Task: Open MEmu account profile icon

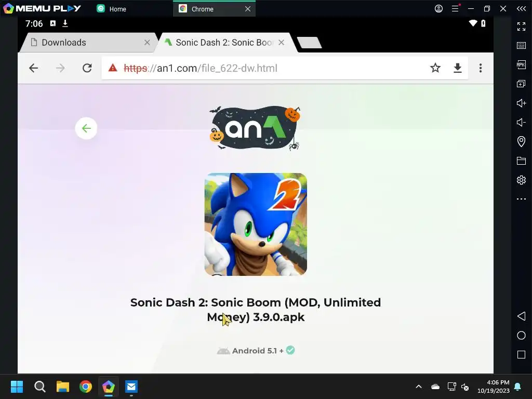Action: 438,8
